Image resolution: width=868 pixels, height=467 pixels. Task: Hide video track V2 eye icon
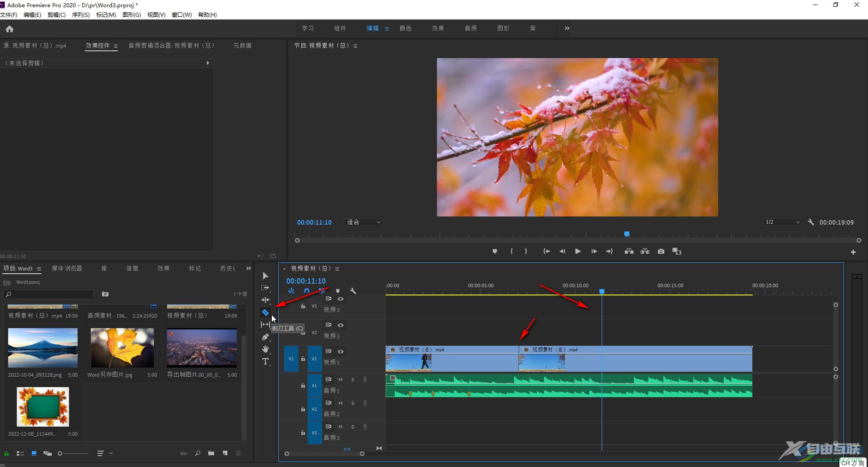pyautogui.click(x=340, y=325)
